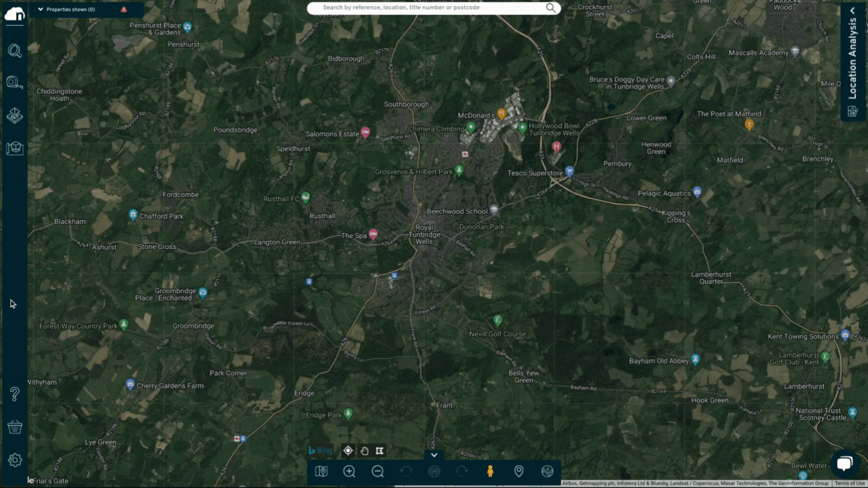This screenshot has height=488, width=868.
Task: Click the locate target crosshair button
Action: click(x=348, y=451)
